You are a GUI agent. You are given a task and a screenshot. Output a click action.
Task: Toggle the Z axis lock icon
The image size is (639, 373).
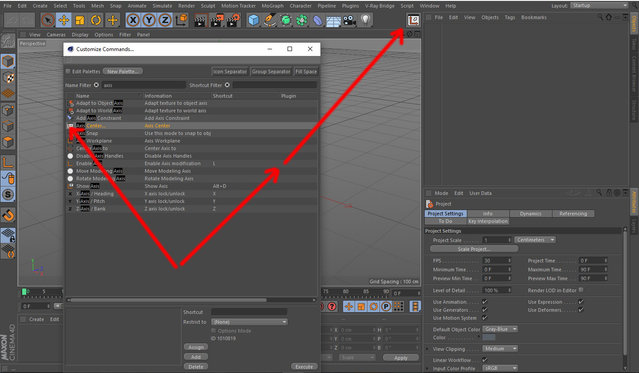[165, 20]
